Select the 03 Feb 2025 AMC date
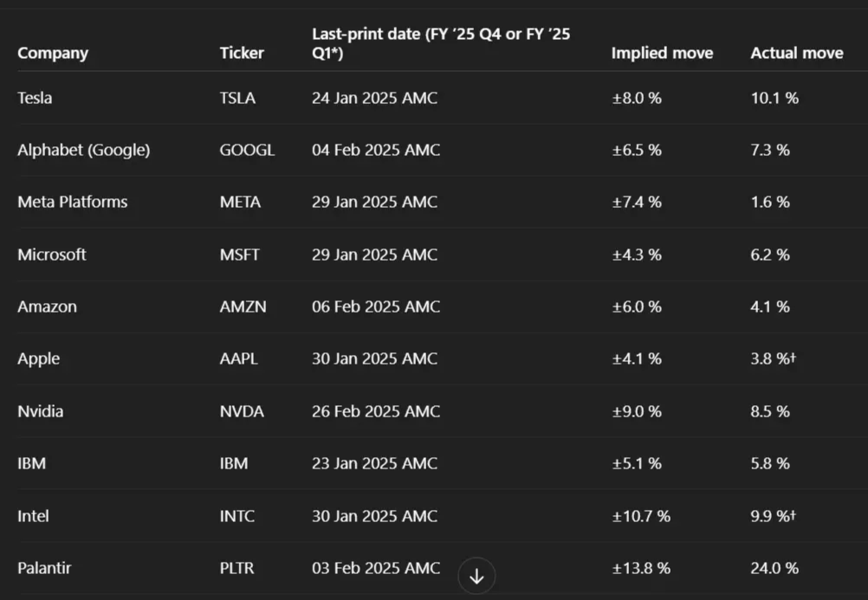Image resolution: width=868 pixels, height=600 pixels. [376, 568]
